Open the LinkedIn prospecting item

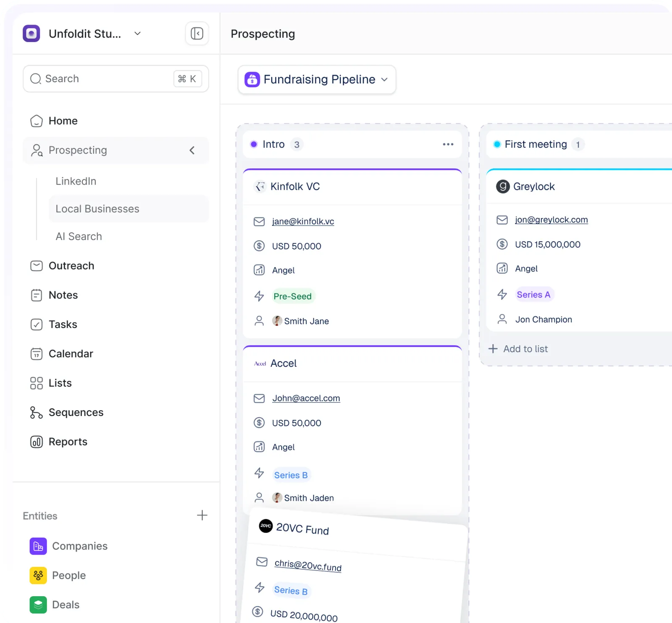pyautogui.click(x=76, y=181)
